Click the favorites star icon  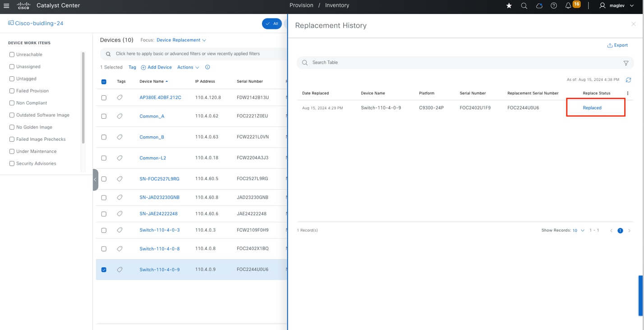509,6
